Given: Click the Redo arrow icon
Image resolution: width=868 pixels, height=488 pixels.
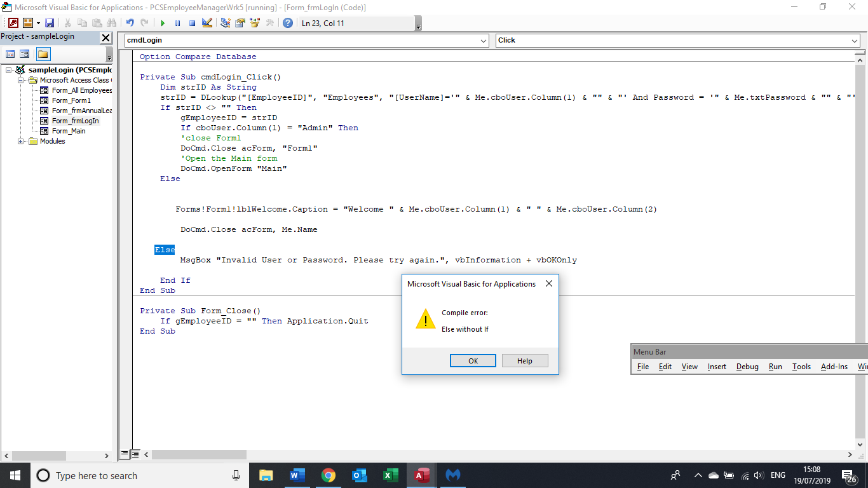Looking at the screenshot, I should (x=145, y=23).
